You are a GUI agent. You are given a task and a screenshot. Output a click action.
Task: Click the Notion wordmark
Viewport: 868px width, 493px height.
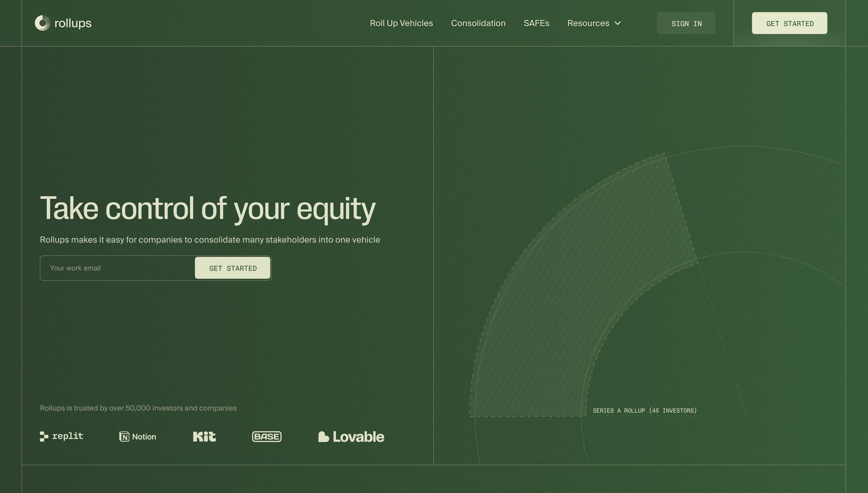(144, 437)
